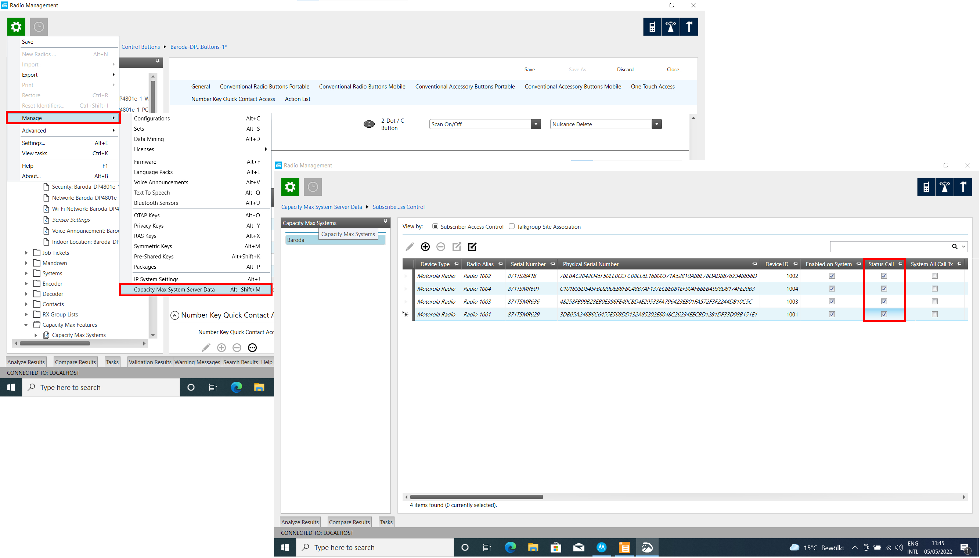
Task: Choose Capacity Max System Server Data menu item
Action: 174,290
